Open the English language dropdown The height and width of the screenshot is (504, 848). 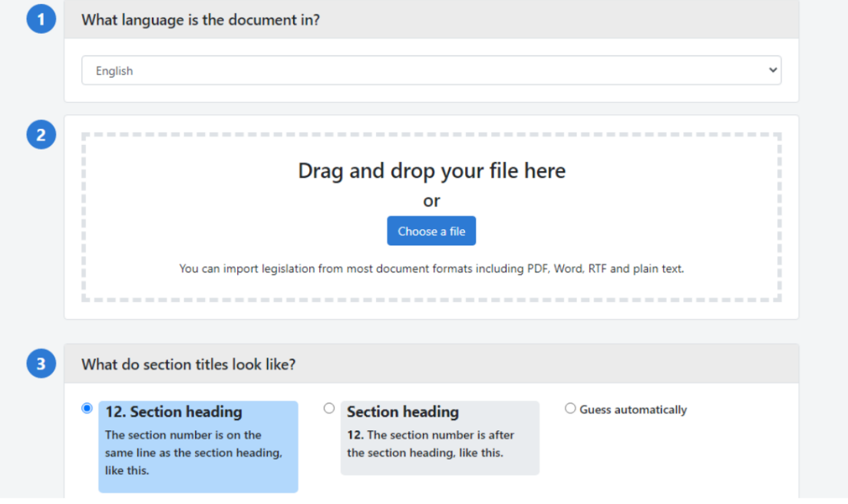(431, 71)
